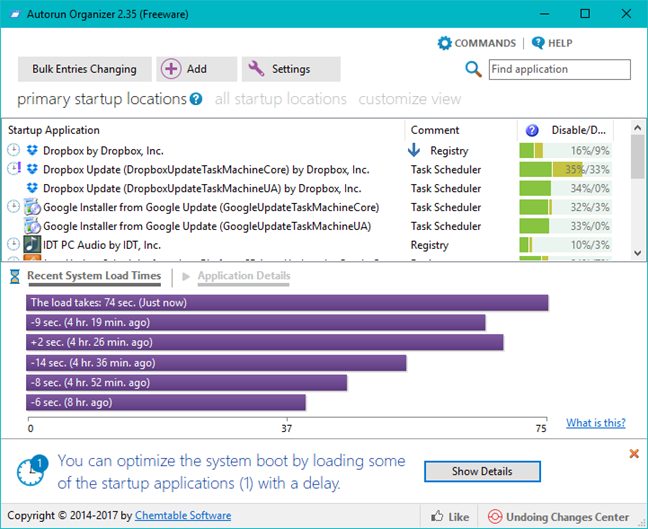This screenshot has width=648, height=529.
Task: Open Undoing Changes Center text
Action: click(567, 517)
